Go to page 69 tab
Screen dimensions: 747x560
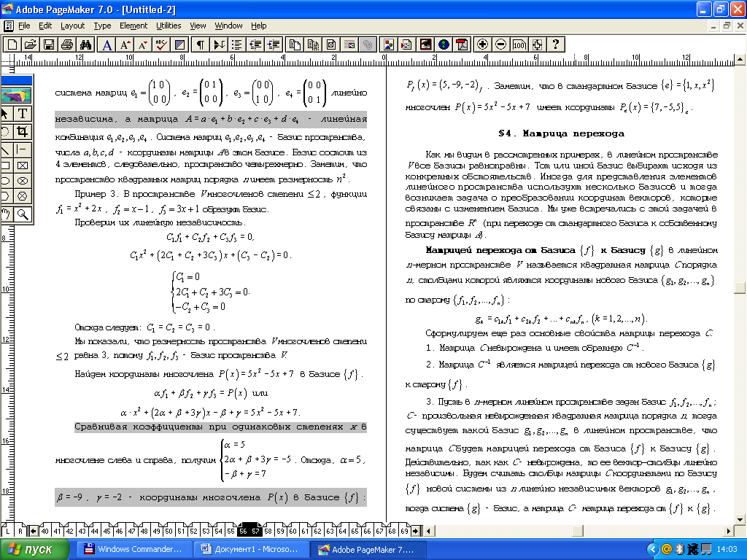click(x=404, y=531)
